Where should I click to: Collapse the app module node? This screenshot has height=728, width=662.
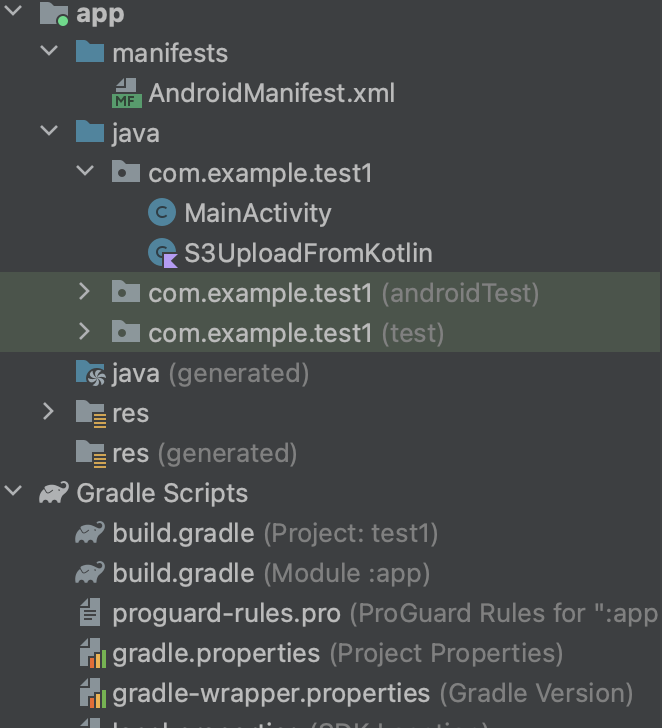pyautogui.click(x=13, y=13)
